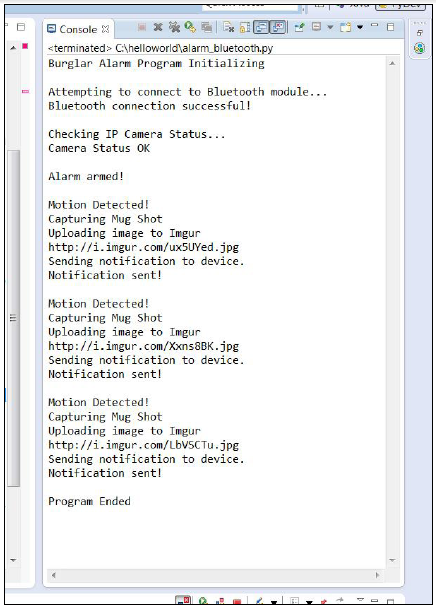Click the up arrow in the left pane
This screenshot has width=436, height=609.
point(13,47)
